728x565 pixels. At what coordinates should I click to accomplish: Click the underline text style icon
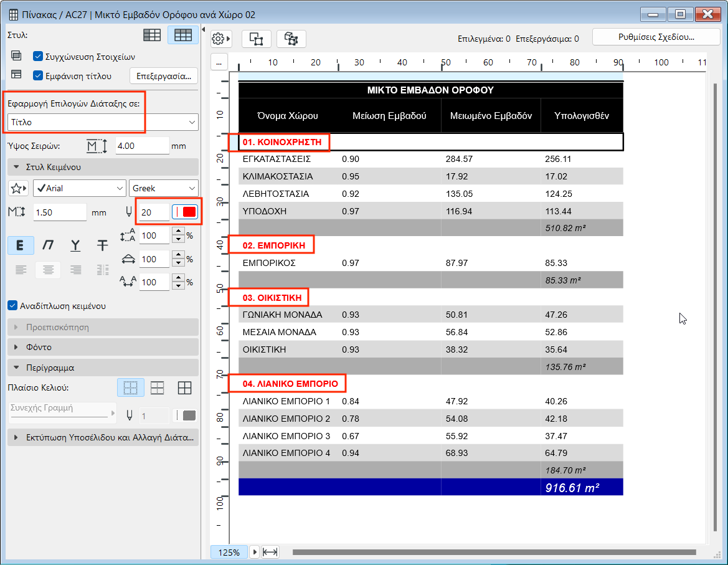[x=75, y=245]
